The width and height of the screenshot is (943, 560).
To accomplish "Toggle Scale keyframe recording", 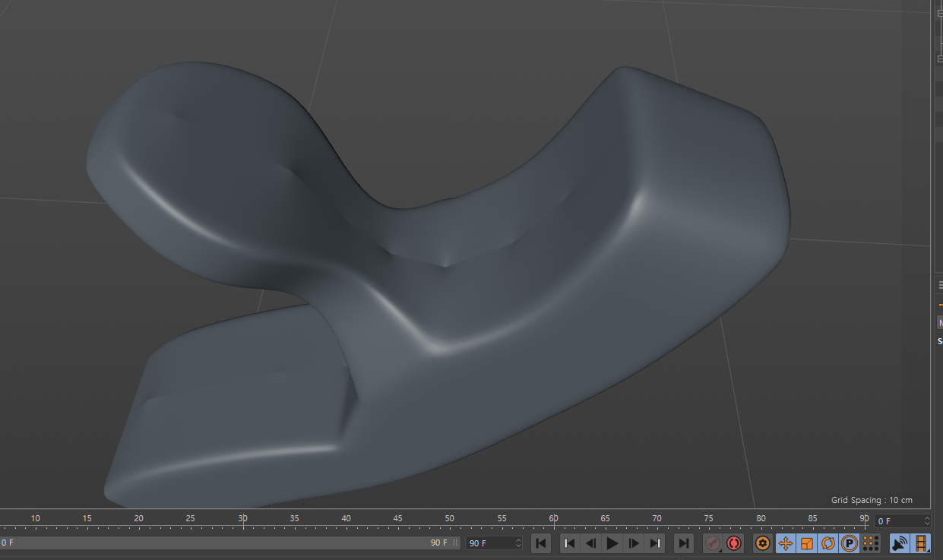I will [x=807, y=543].
